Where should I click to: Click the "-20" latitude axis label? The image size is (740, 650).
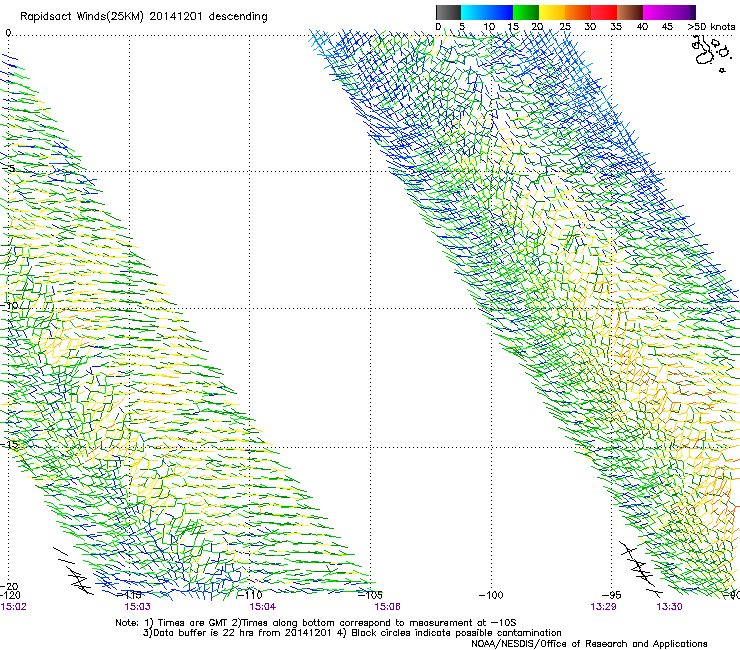click(9, 586)
